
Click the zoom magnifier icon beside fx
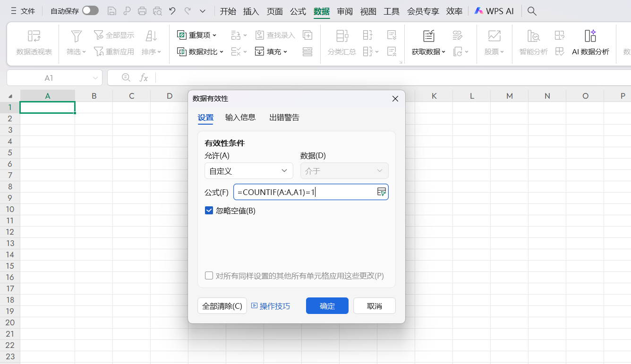click(x=126, y=77)
